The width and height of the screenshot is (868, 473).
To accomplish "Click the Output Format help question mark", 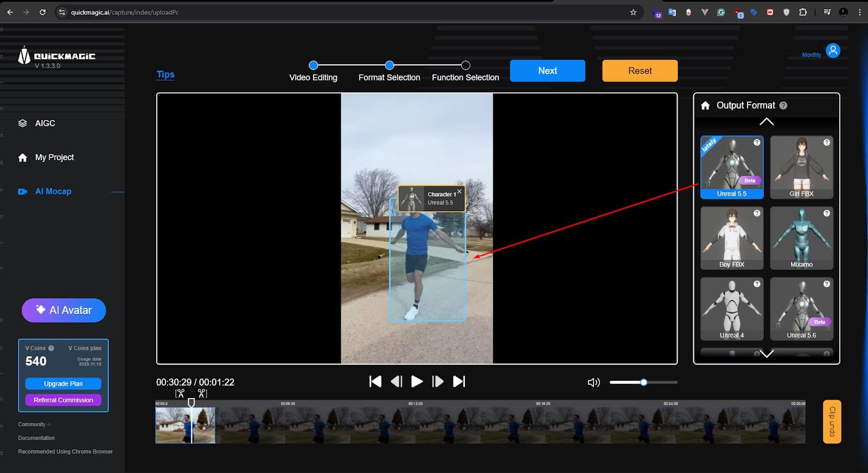I will pyautogui.click(x=783, y=105).
